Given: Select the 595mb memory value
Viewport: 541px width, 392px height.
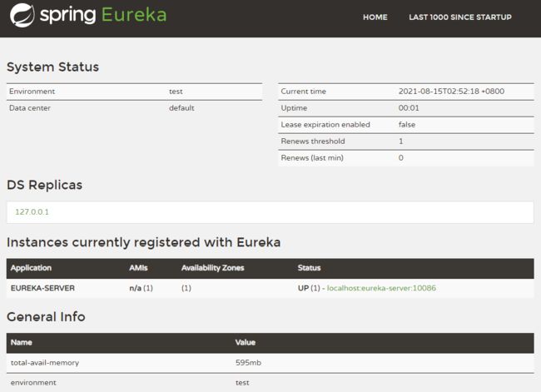Looking at the screenshot, I should [248, 363].
